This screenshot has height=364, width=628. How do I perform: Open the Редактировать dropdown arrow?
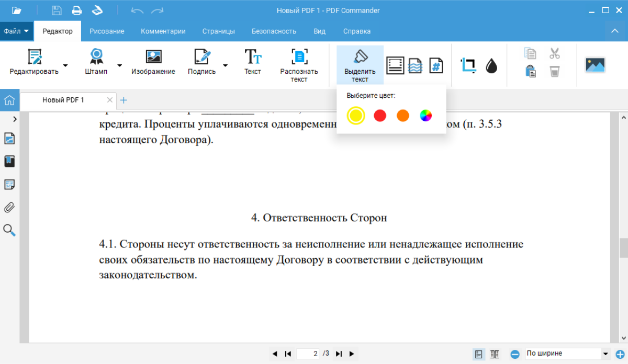tap(65, 65)
